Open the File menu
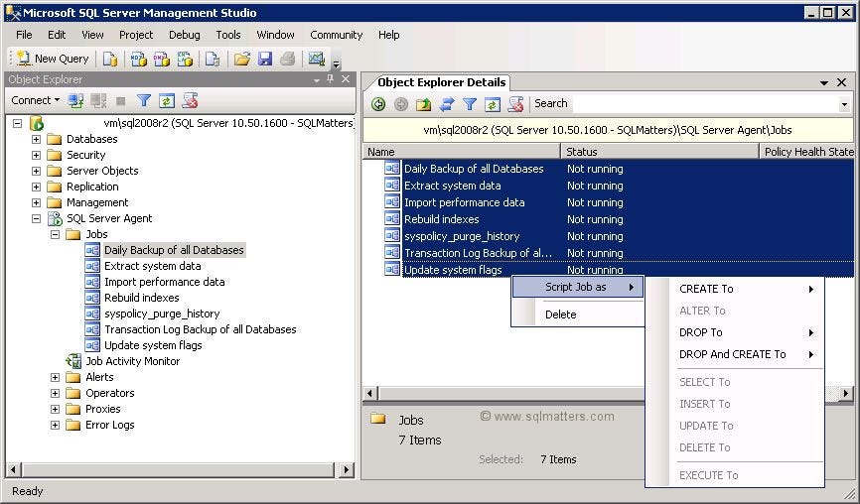This screenshot has width=860, height=504. click(24, 35)
